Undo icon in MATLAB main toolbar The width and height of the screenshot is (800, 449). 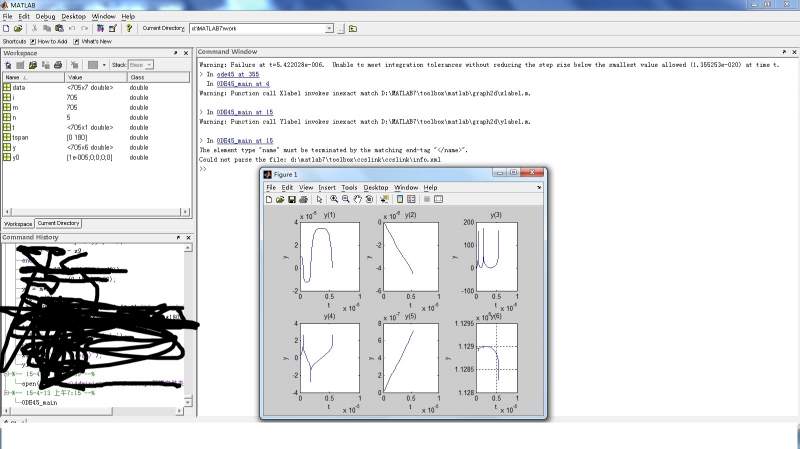pos(72,29)
